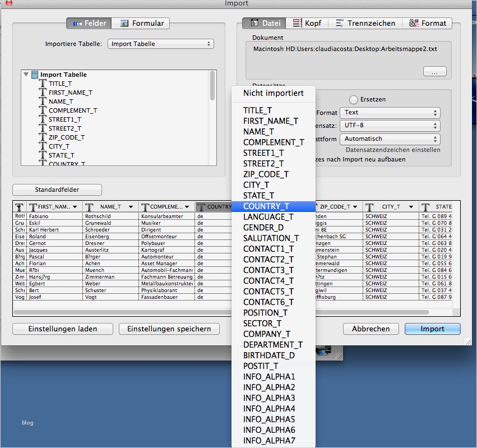Click the browse document '...' button

coord(435,72)
